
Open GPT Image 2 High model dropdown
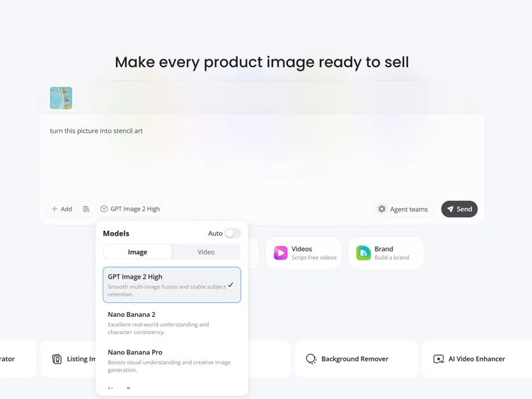click(x=130, y=209)
